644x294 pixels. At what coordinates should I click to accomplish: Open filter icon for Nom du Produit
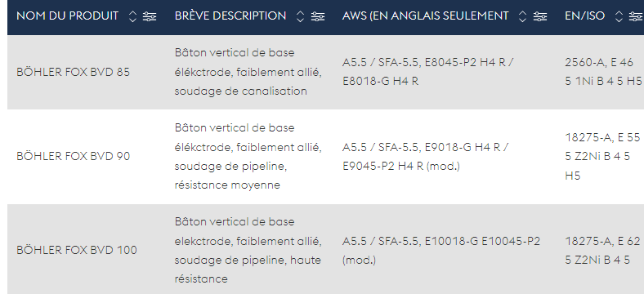pyautogui.click(x=150, y=16)
